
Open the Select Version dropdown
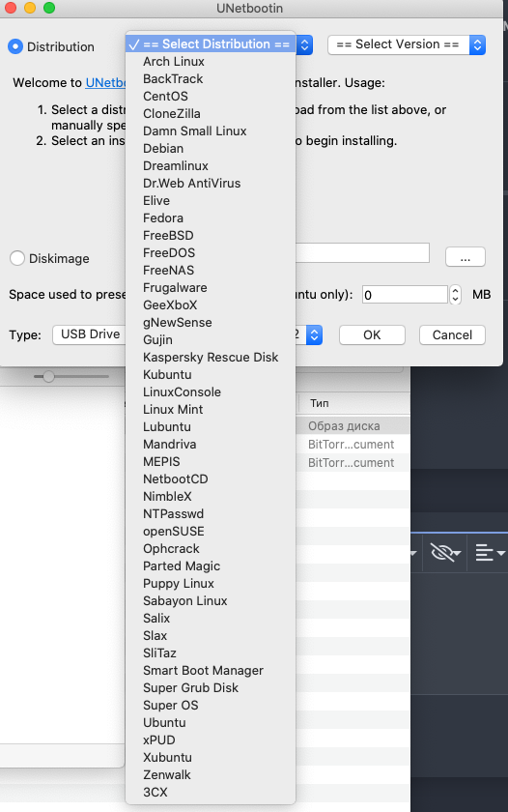[x=407, y=44]
